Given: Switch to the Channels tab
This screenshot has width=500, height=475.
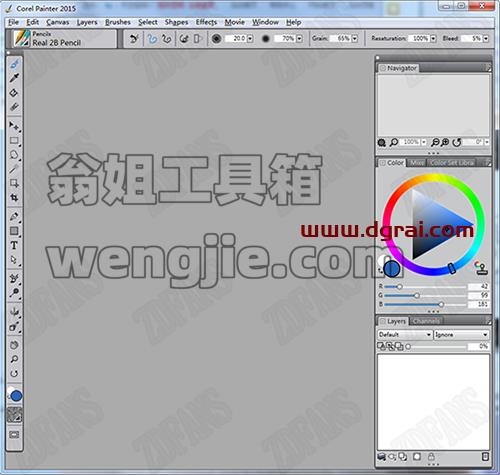Looking at the screenshot, I should (426, 321).
